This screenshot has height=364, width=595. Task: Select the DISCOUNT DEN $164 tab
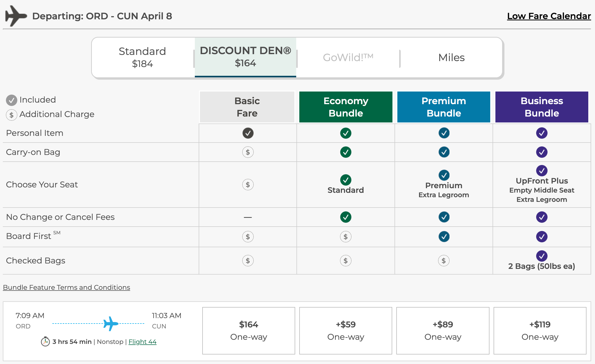click(245, 57)
